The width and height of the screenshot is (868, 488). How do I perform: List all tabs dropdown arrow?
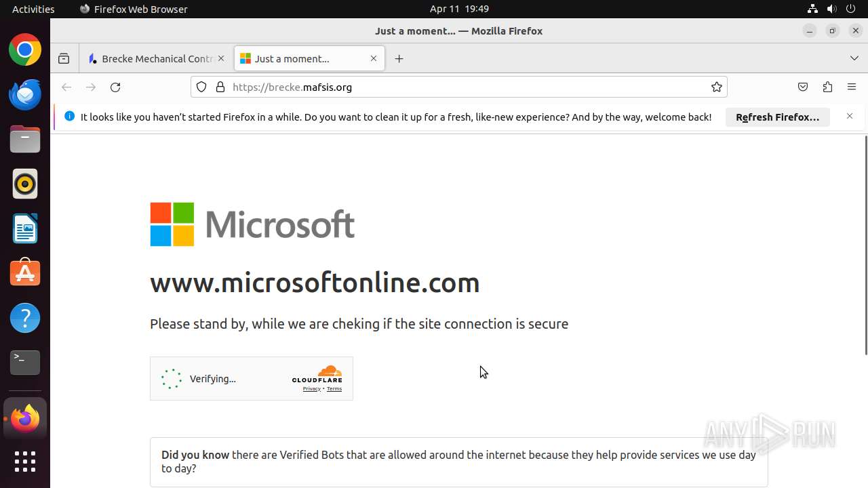[854, 59]
